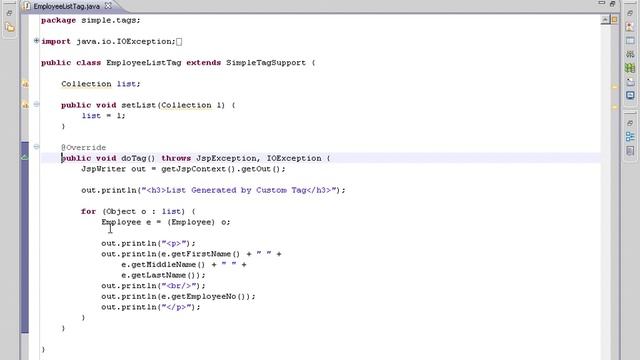Restore the left minimized view stack
Viewport: 640px width, 360px height.
point(9,13)
